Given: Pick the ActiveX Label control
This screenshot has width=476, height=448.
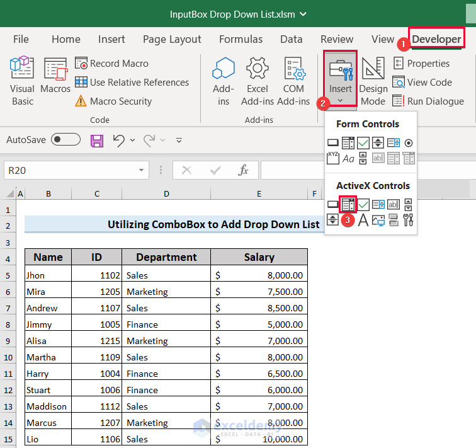Looking at the screenshot, I should (x=363, y=220).
